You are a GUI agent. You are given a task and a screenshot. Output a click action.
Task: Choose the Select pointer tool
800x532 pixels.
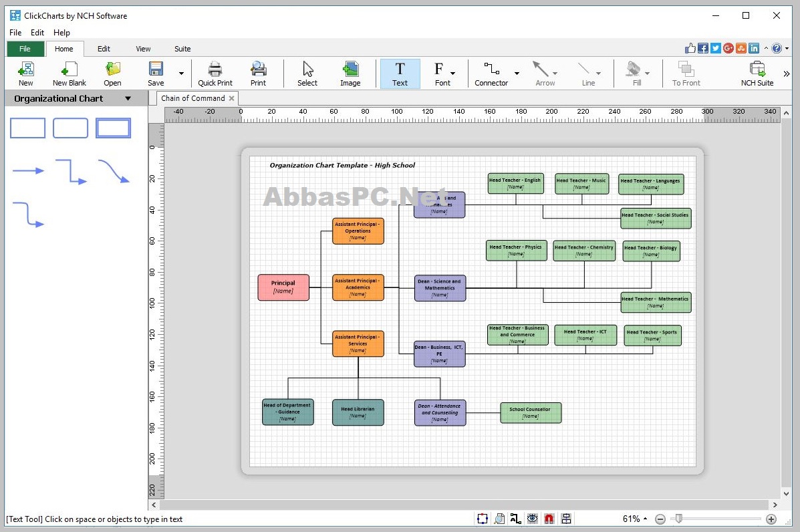click(x=307, y=74)
